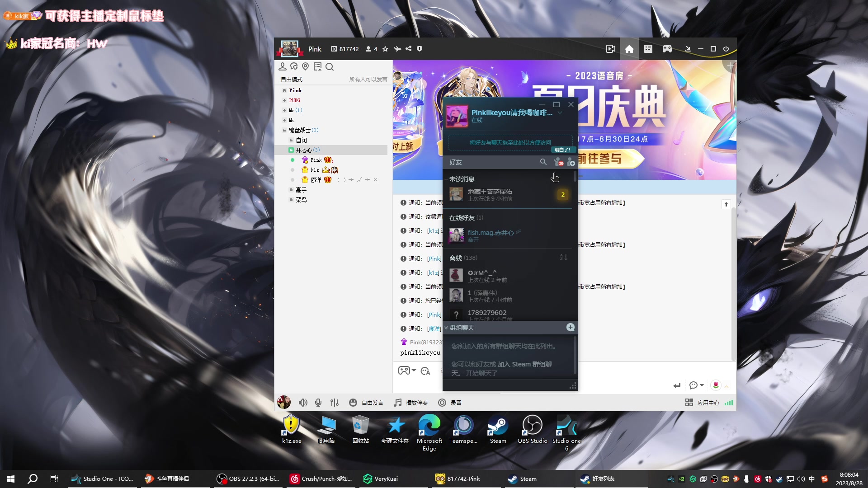Viewport: 868px width, 488px height.
Task: Open OBS 27.2.3 from the taskbar
Action: (248, 479)
